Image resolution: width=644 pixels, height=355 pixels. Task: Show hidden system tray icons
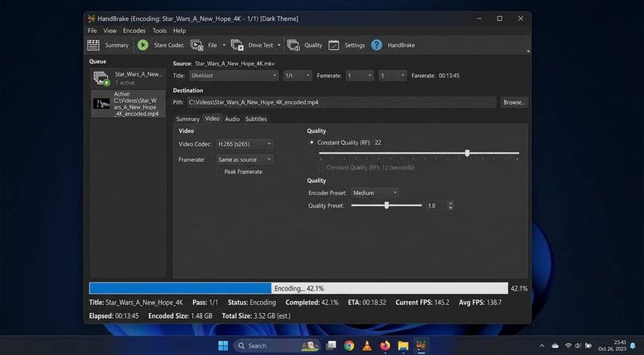click(542, 346)
